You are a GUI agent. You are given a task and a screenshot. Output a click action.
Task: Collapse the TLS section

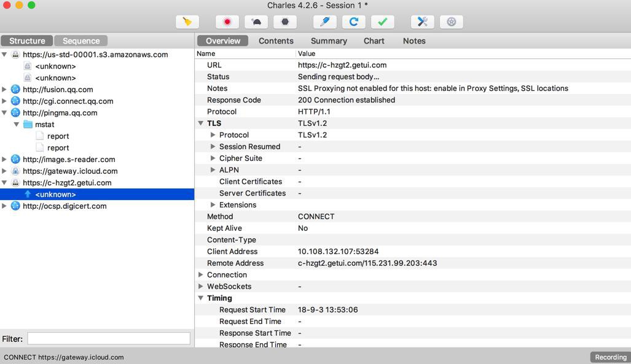tap(200, 123)
